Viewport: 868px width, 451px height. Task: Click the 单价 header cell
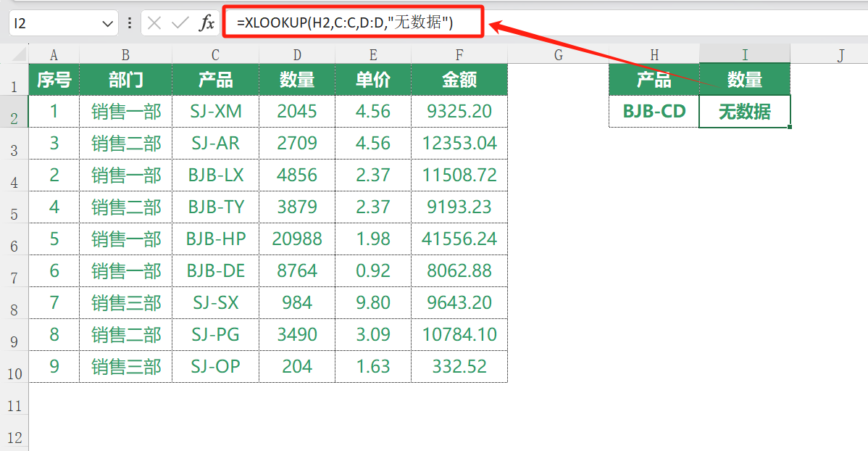[x=373, y=80]
